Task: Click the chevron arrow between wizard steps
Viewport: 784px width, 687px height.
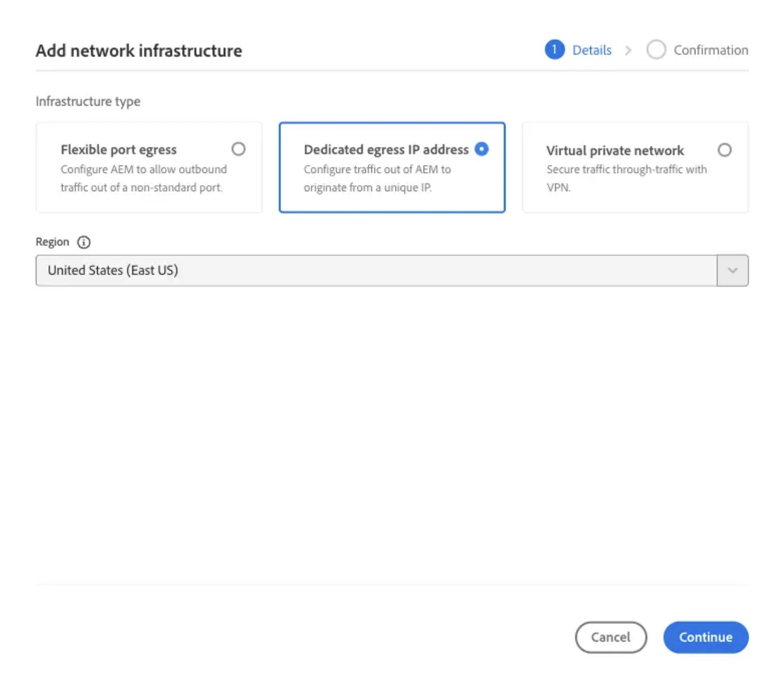Action: click(628, 50)
